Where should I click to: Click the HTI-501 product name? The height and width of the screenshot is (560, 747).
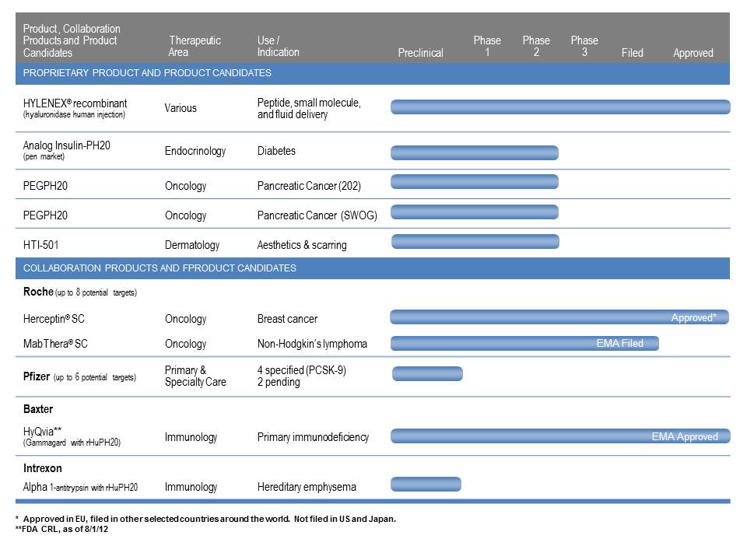pyautogui.click(x=44, y=245)
